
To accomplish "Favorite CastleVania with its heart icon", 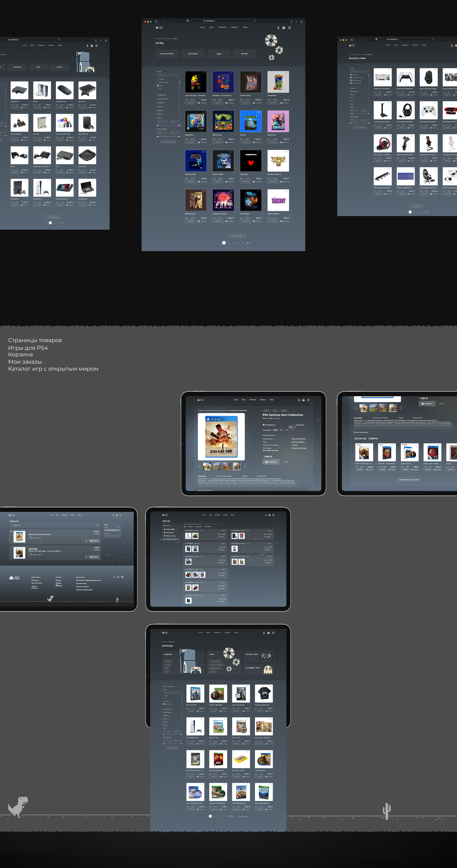I will point(286,73).
